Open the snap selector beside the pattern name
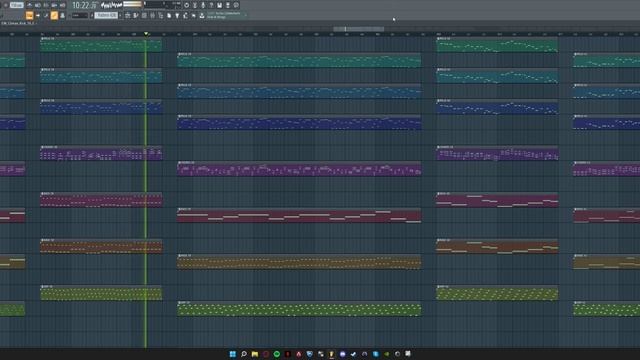The height and width of the screenshot is (360, 640). (80, 16)
